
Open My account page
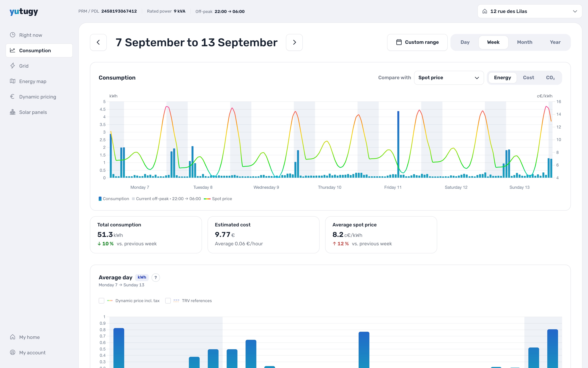tap(39, 352)
